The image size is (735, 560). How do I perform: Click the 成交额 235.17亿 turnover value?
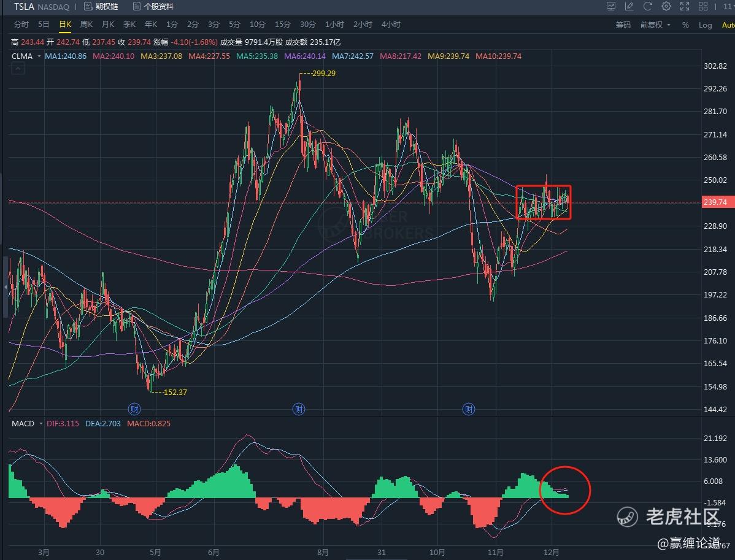click(x=313, y=42)
